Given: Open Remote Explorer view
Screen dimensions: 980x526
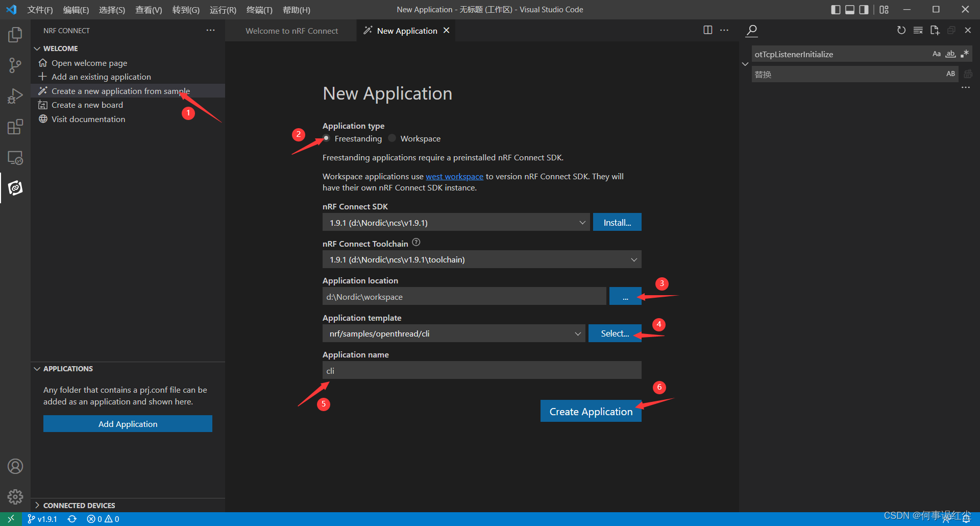Looking at the screenshot, I should click(15, 157).
